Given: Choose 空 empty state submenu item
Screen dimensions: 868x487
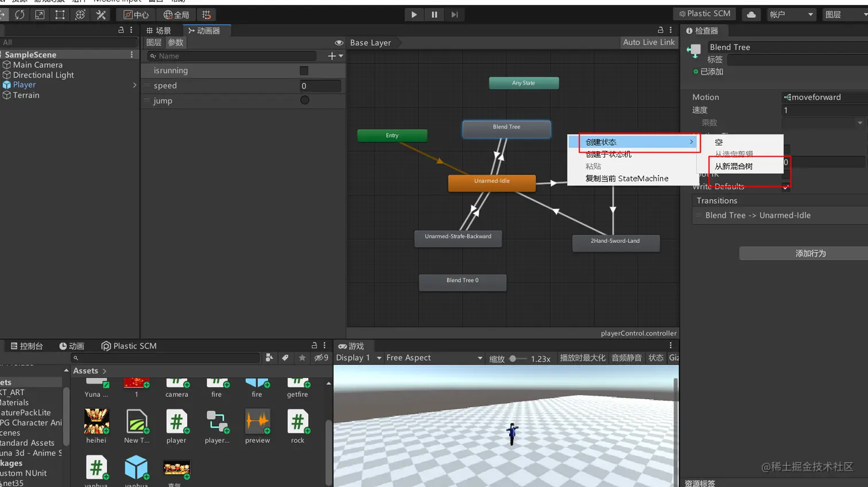Looking at the screenshot, I should pos(719,142).
